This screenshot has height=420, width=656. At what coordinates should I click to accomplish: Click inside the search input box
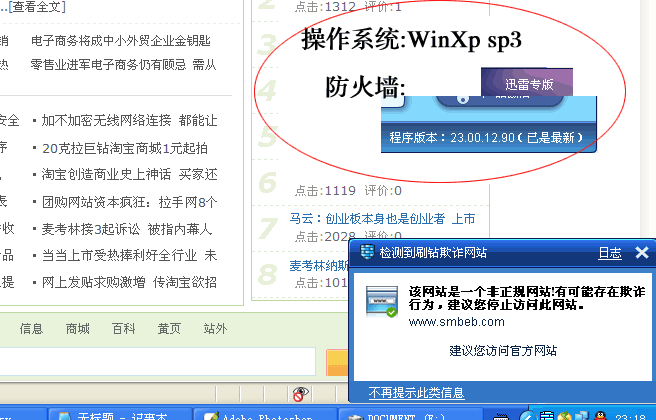pos(157,361)
